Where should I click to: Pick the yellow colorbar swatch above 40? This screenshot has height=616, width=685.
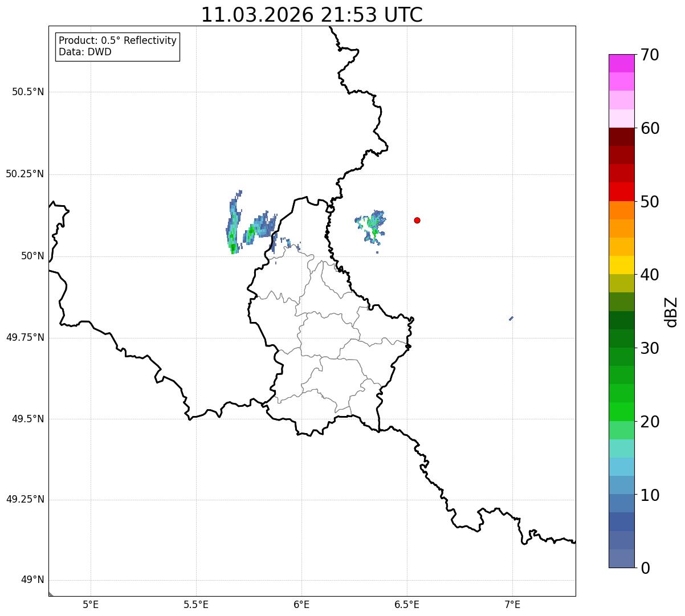point(621,266)
